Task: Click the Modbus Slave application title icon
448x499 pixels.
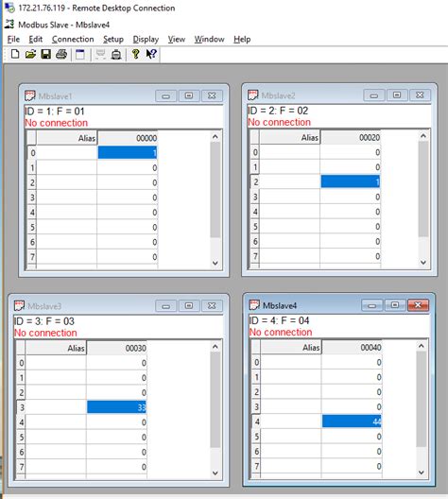Action: pyautogui.click(x=9, y=24)
